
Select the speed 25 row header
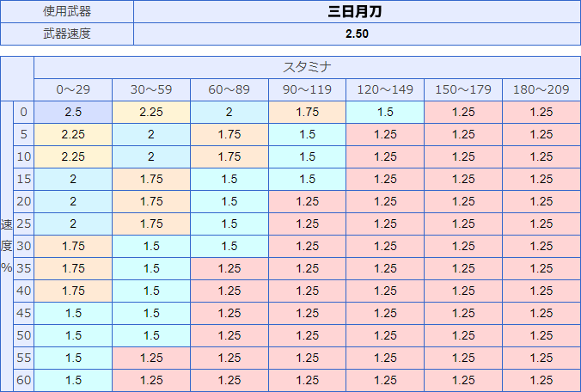coord(24,224)
